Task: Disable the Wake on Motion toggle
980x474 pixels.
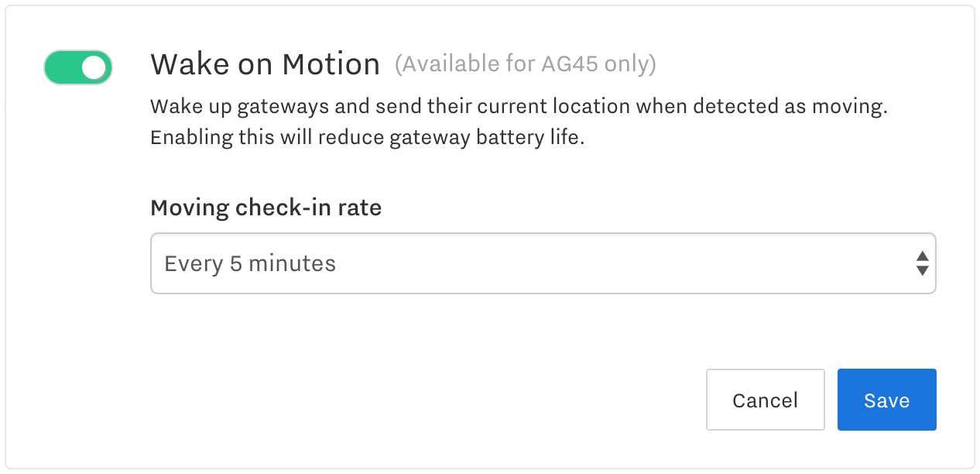Action: [x=77, y=67]
